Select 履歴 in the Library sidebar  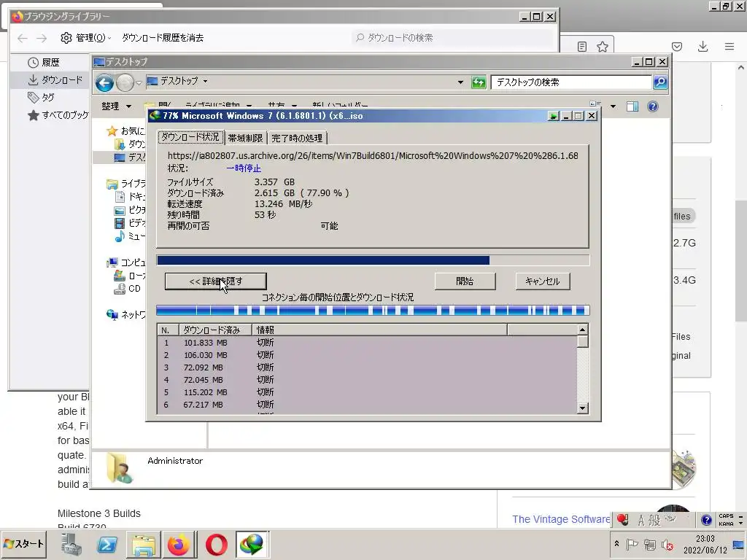(x=44, y=63)
